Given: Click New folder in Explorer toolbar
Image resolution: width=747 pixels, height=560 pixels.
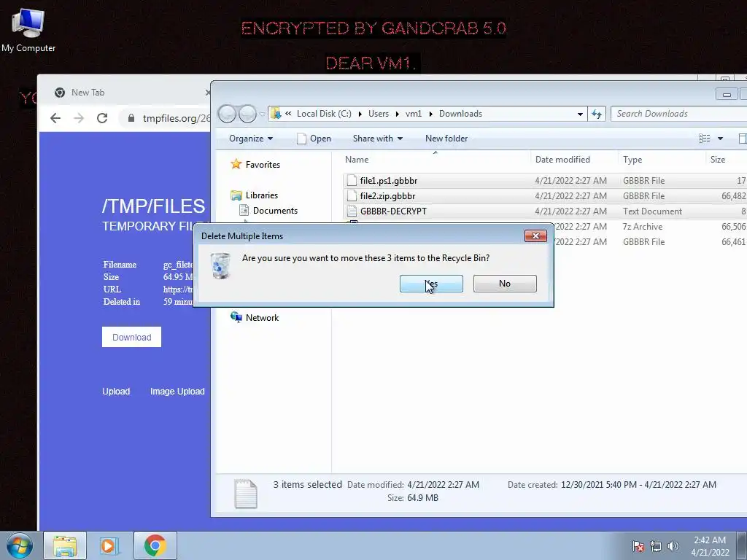Looking at the screenshot, I should click(x=446, y=139).
